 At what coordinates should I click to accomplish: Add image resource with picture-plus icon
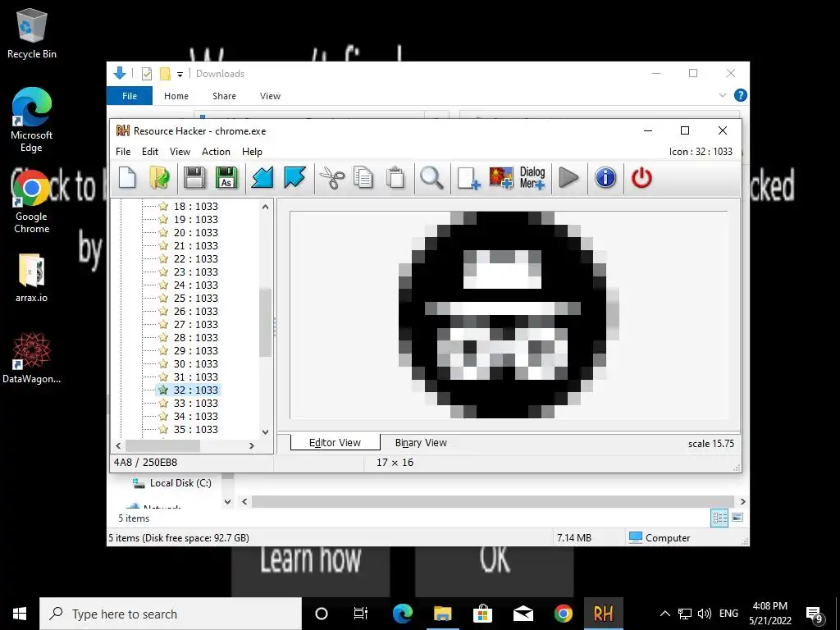[x=501, y=178]
